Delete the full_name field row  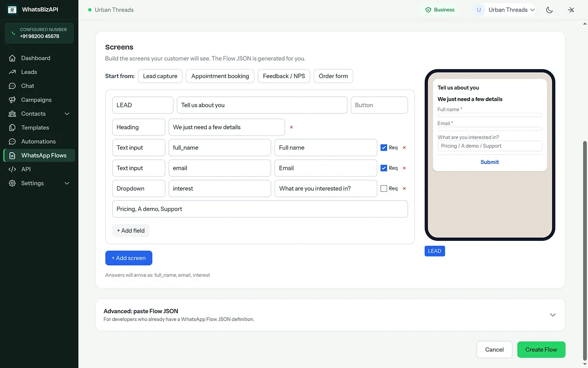pyautogui.click(x=404, y=148)
